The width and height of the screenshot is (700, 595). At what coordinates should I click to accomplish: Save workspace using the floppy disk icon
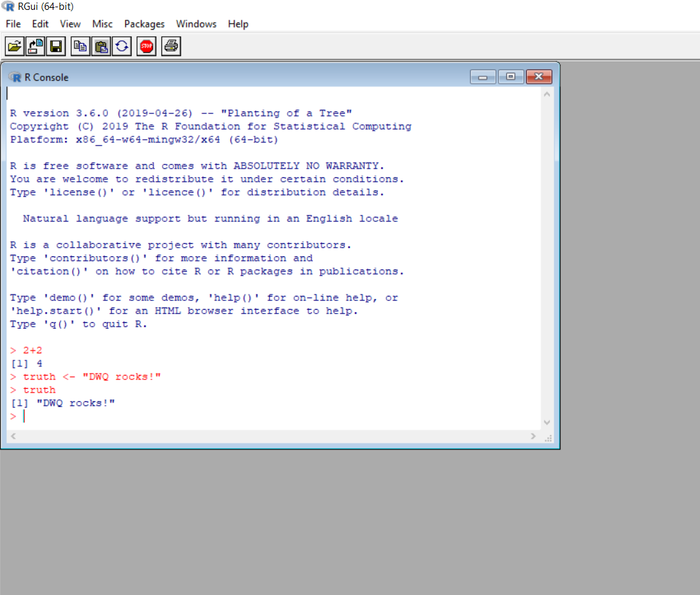click(x=56, y=46)
